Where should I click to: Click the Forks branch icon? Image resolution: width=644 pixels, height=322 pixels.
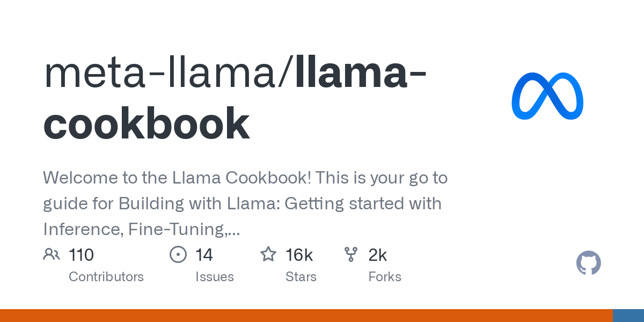tap(351, 254)
